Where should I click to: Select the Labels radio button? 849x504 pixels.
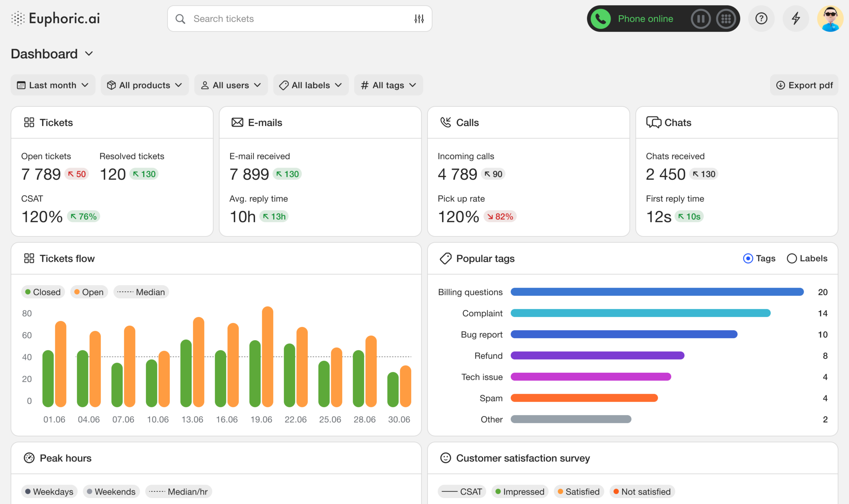tap(792, 258)
